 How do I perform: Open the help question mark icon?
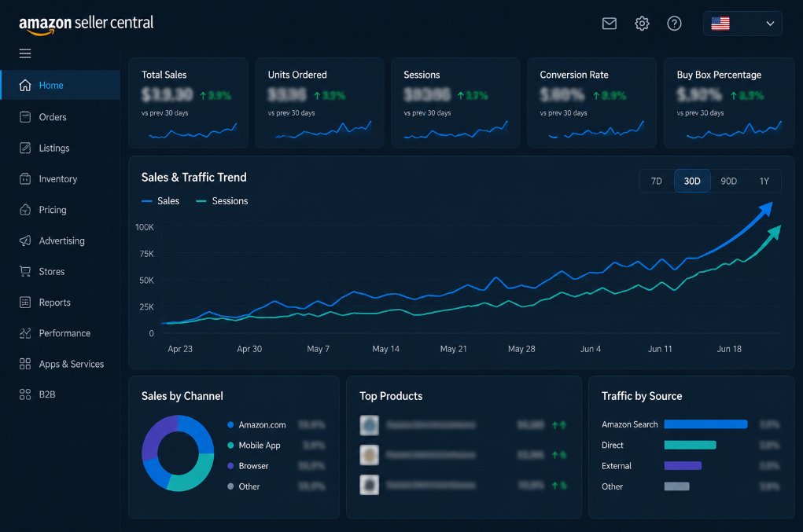(674, 24)
